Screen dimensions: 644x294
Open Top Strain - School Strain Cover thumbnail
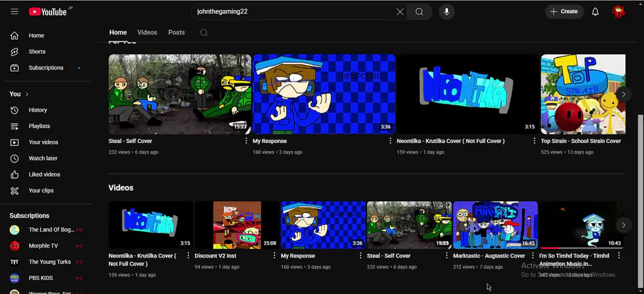[x=583, y=94]
